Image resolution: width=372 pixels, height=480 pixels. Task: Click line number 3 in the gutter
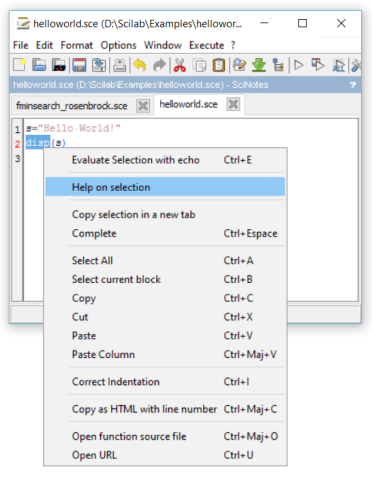17,159
